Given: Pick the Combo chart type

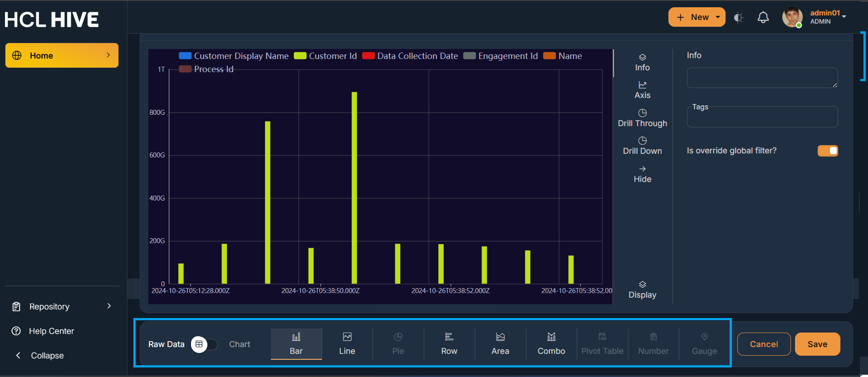Looking at the screenshot, I should 551,344.
